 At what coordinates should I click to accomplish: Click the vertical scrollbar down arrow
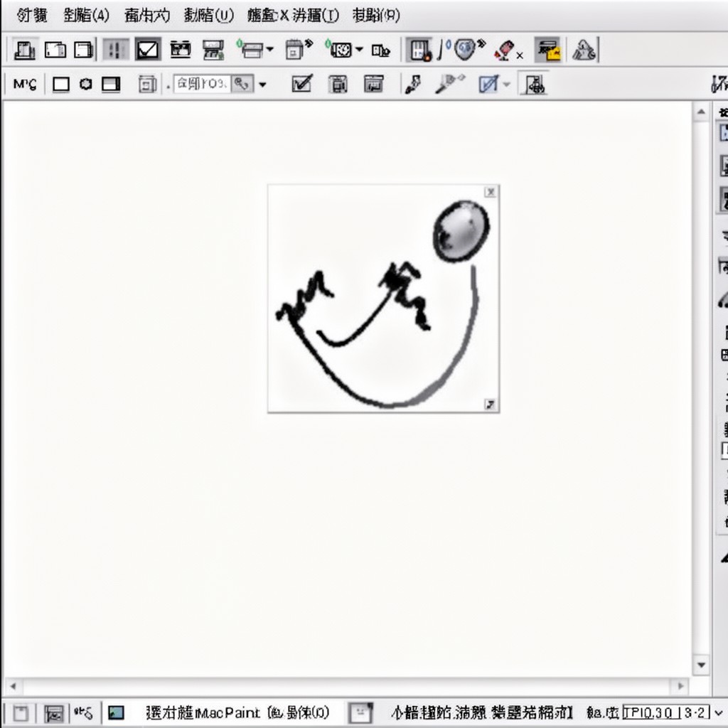pyautogui.click(x=702, y=665)
